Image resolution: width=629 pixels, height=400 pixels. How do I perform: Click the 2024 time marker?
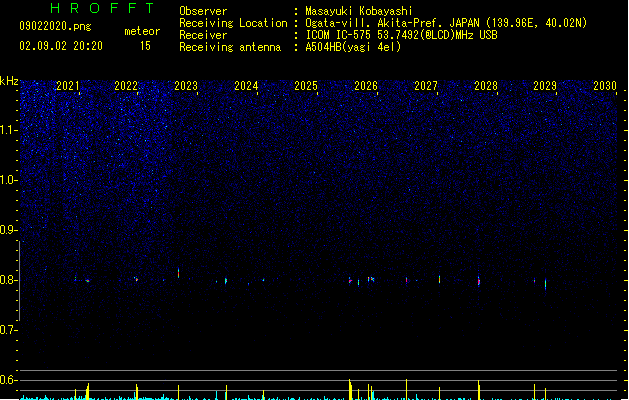click(246, 86)
